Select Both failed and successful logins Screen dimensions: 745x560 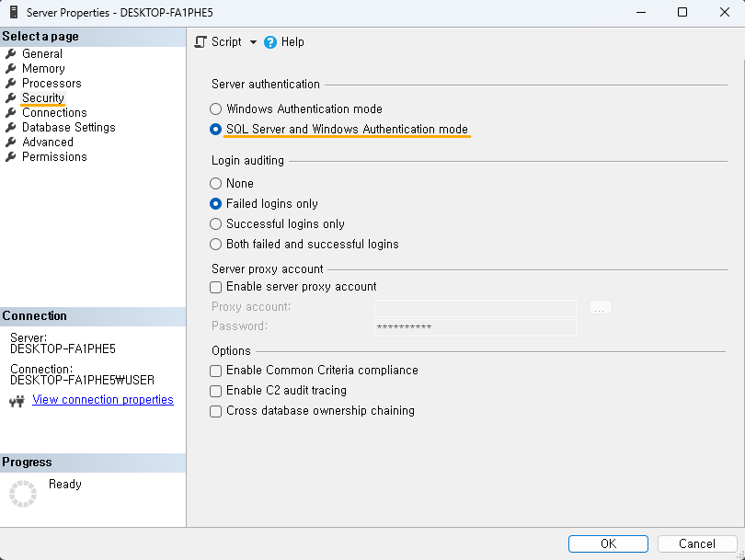click(x=216, y=245)
